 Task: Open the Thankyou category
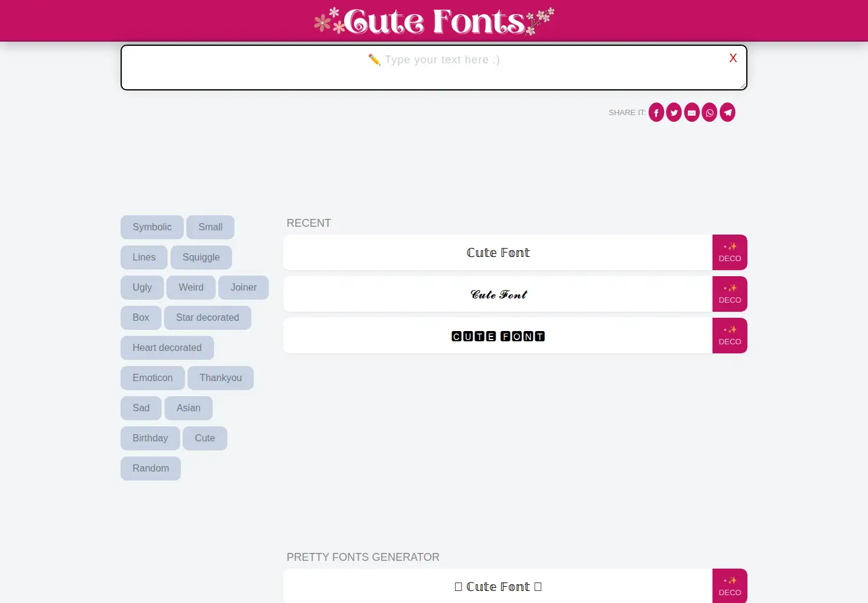click(x=221, y=378)
